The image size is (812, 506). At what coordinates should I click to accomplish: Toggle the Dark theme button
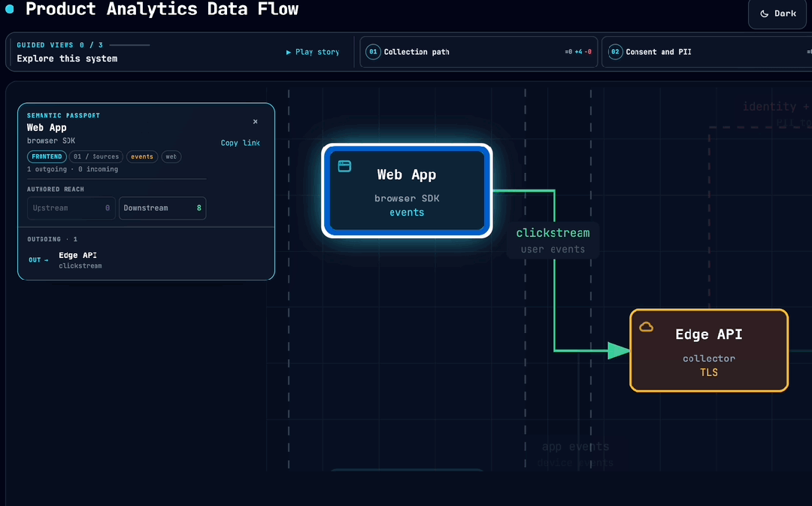777,14
